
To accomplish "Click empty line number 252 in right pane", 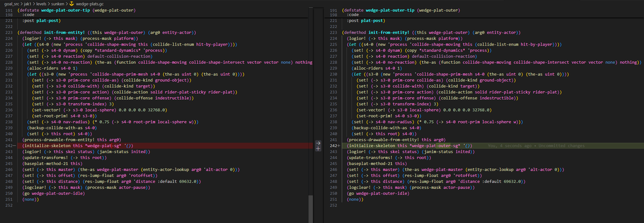I will (x=333, y=205).
